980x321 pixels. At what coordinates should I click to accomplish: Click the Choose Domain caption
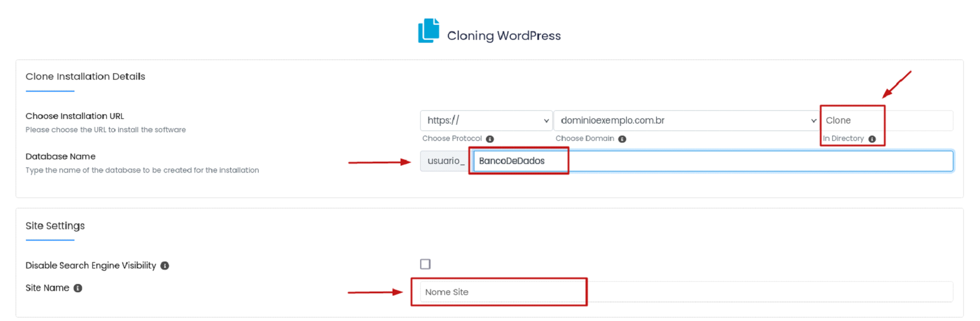pos(585,139)
